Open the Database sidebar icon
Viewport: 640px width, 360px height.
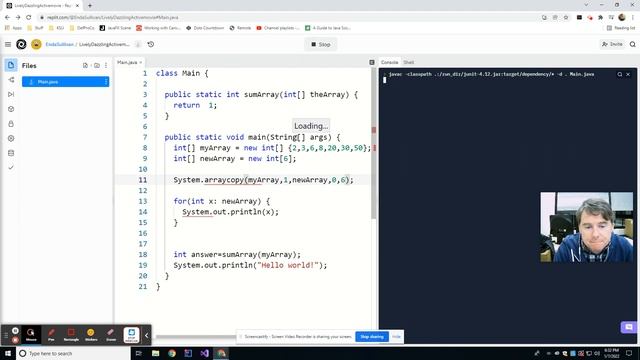[11, 153]
